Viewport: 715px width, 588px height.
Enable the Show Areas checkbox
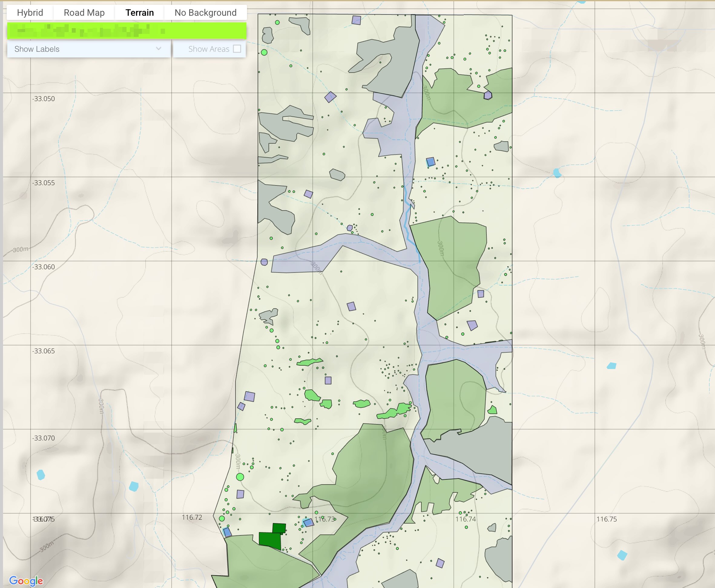tap(237, 49)
